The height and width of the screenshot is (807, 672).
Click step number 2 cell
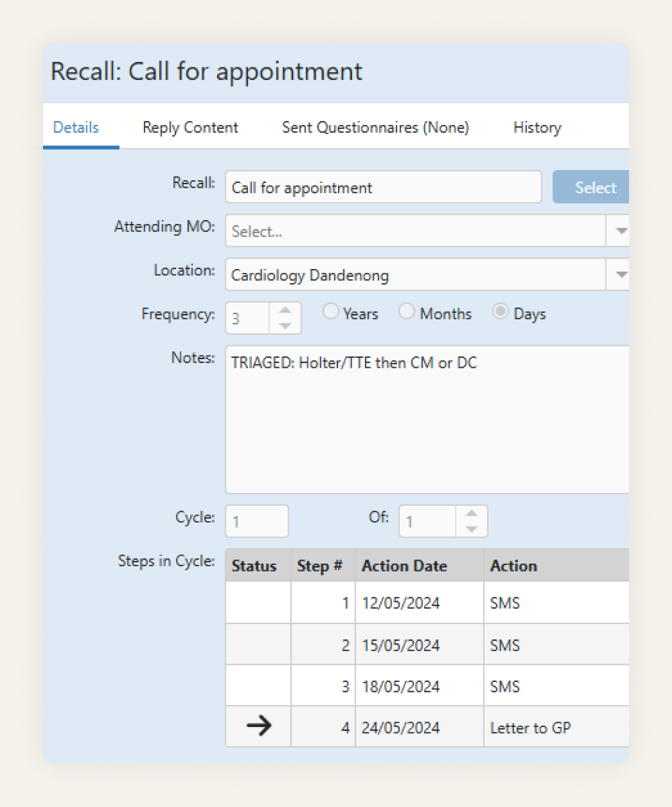(323, 645)
